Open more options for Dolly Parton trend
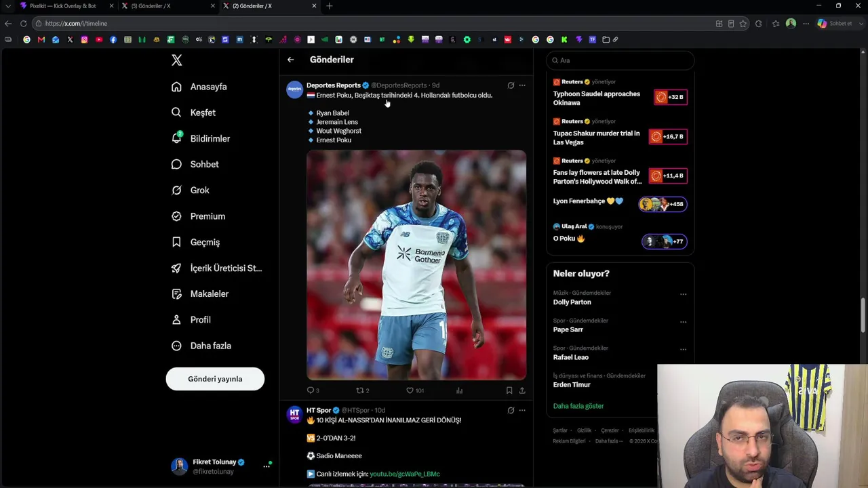Image resolution: width=868 pixels, height=488 pixels. [x=683, y=294]
